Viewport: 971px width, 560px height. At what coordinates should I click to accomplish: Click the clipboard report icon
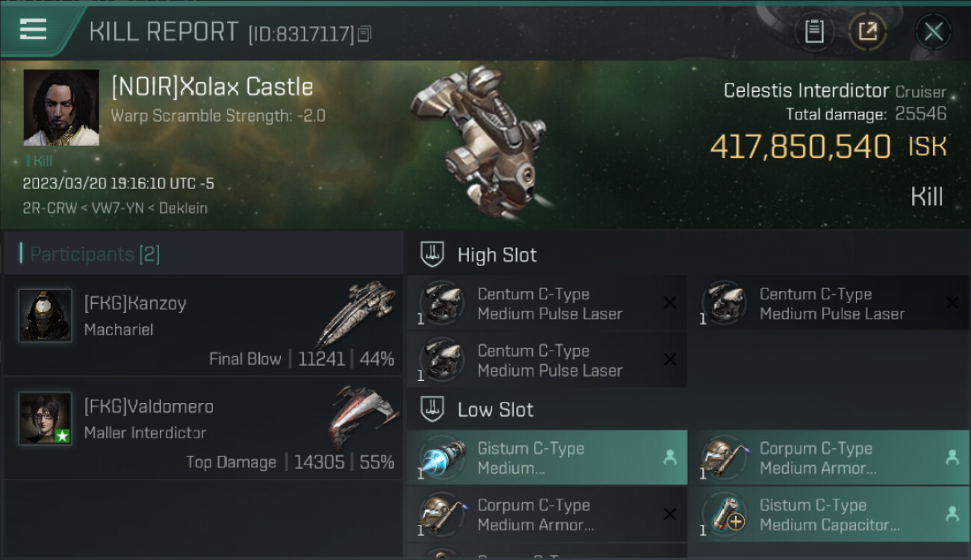(x=813, y=31)
